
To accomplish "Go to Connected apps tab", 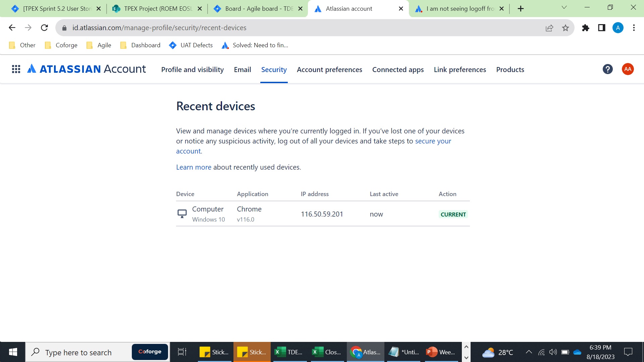I will pos(398,70).
